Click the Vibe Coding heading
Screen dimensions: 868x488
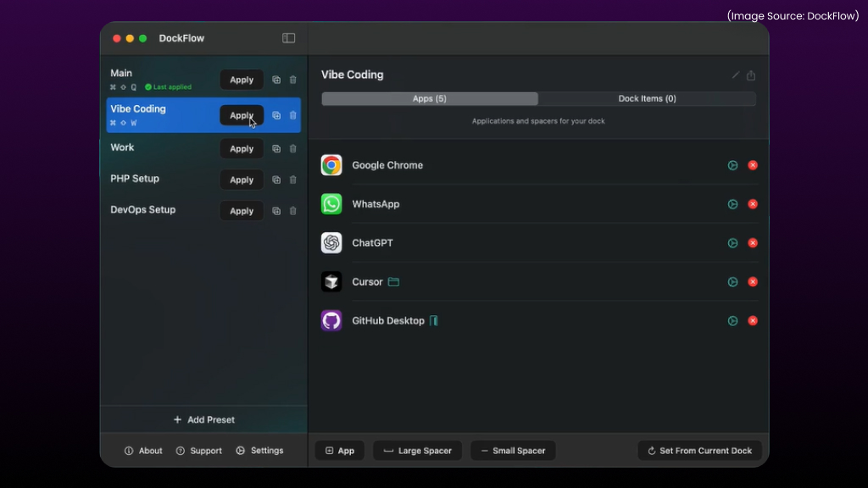[x=352, y=75]
